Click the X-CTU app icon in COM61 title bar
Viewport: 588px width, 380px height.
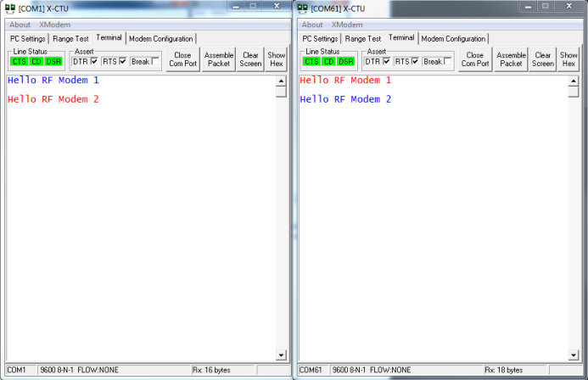click(x=302, y=8)
